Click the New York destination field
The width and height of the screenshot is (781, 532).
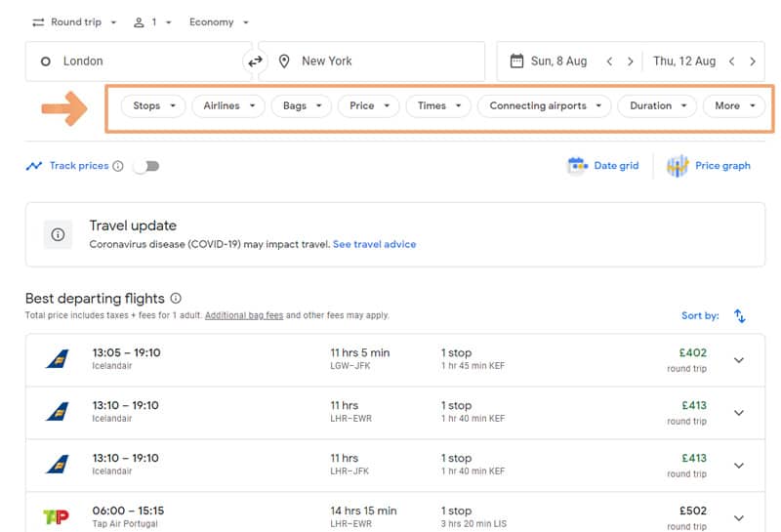(372, 61)
